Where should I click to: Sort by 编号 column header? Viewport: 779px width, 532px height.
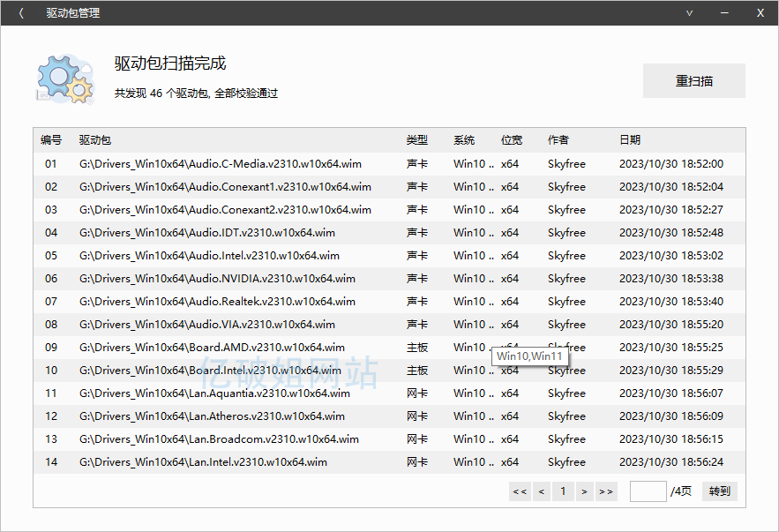click(x=51, y=140)
